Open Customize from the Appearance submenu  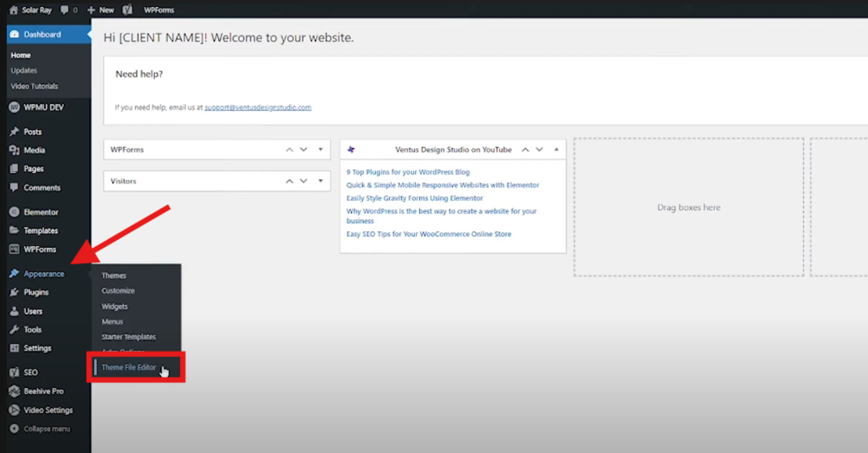coord(118,291)
